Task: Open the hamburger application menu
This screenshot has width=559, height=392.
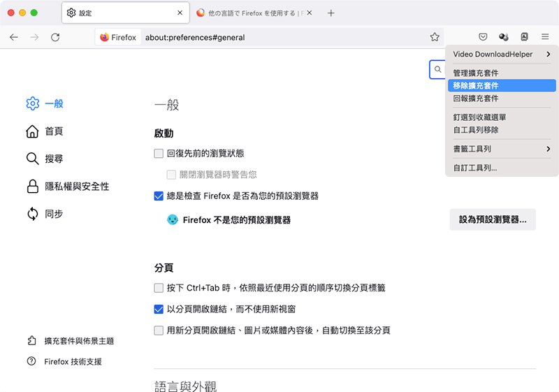Action: 545,37
